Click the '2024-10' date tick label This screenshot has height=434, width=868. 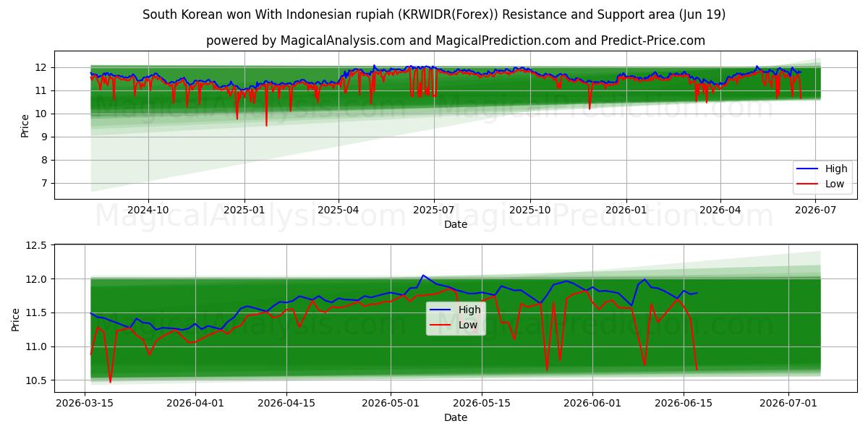(x=148, y=210)
